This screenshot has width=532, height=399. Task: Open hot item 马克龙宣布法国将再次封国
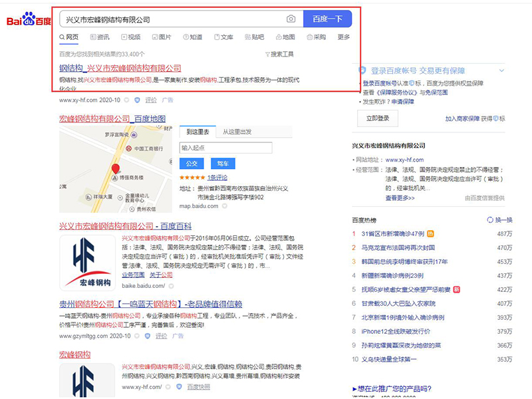pyautogui.click(x=398, y=247)
